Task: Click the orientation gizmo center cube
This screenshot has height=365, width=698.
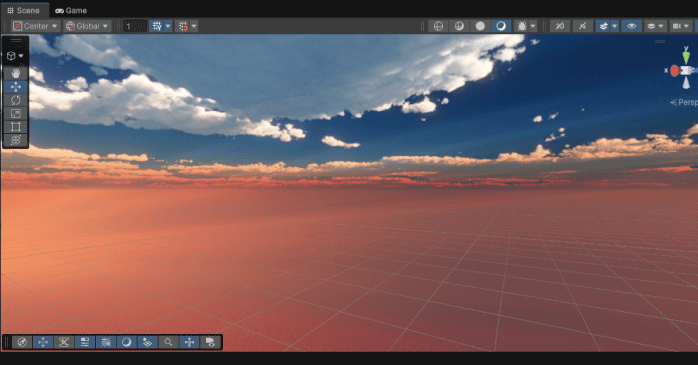Action: click(686, 70)
